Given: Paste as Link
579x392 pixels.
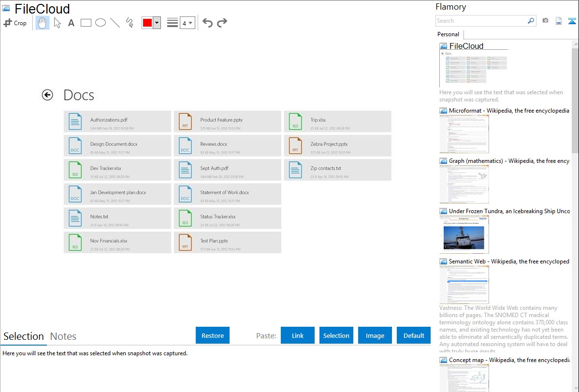Looking at the screenshot, I should coord(298,335).
